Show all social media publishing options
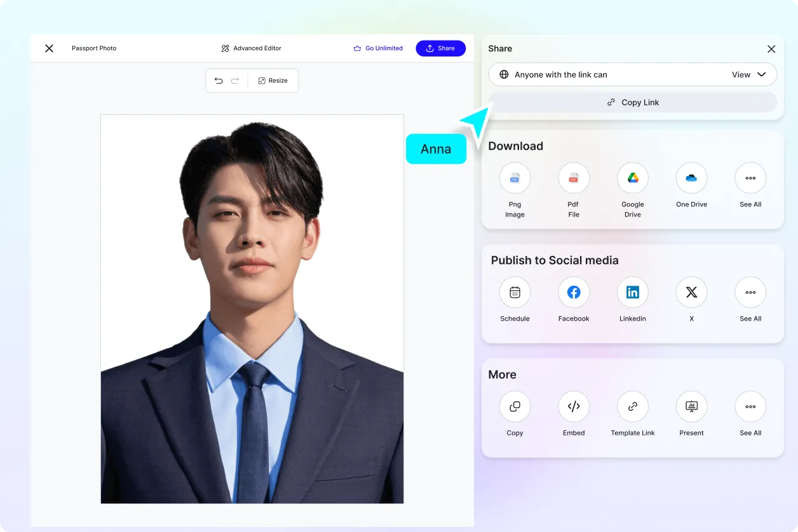798x532 pixels. click(750, 292)
